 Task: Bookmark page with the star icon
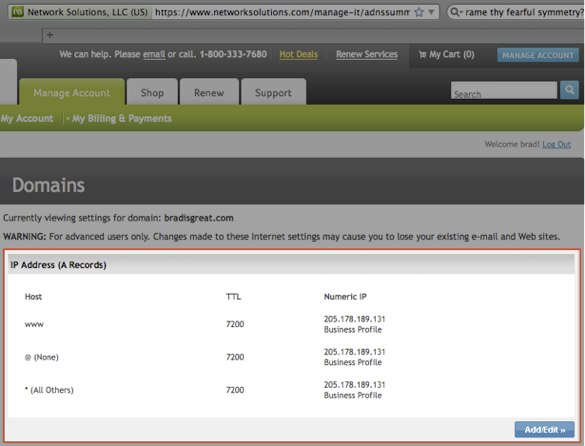coord(419,12)
